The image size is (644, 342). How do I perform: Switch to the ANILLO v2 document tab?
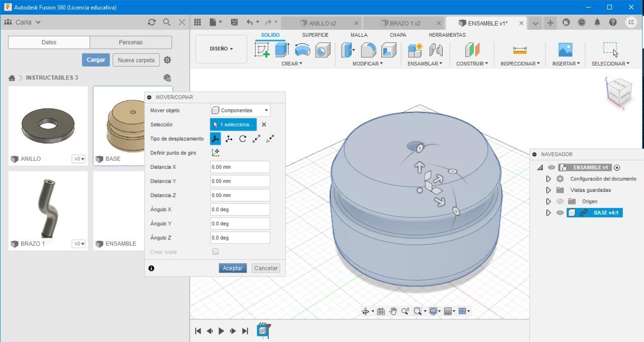(x=322, y=23)
